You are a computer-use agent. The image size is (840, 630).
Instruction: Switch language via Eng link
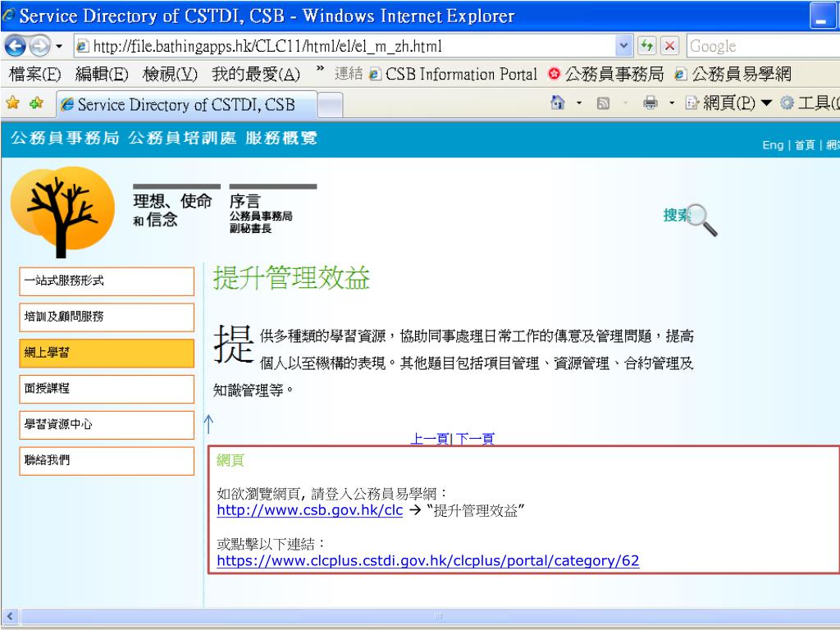click(x=773, y=144)
